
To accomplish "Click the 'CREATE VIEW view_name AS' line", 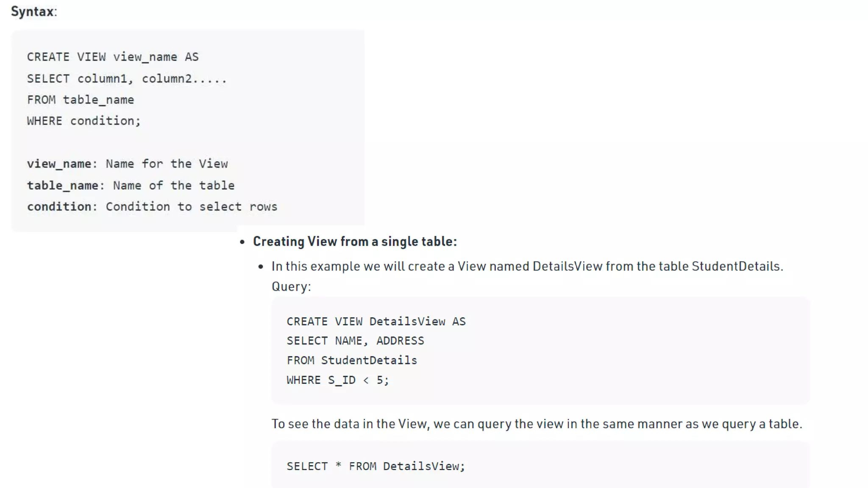I will 113,57.
